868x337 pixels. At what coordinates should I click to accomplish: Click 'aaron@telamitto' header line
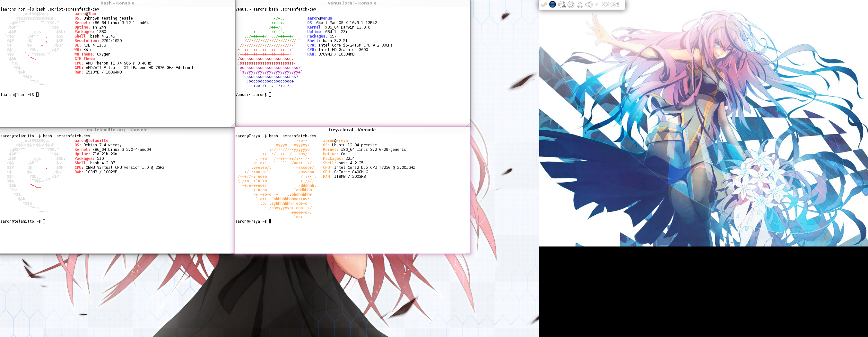pos(91,141)
